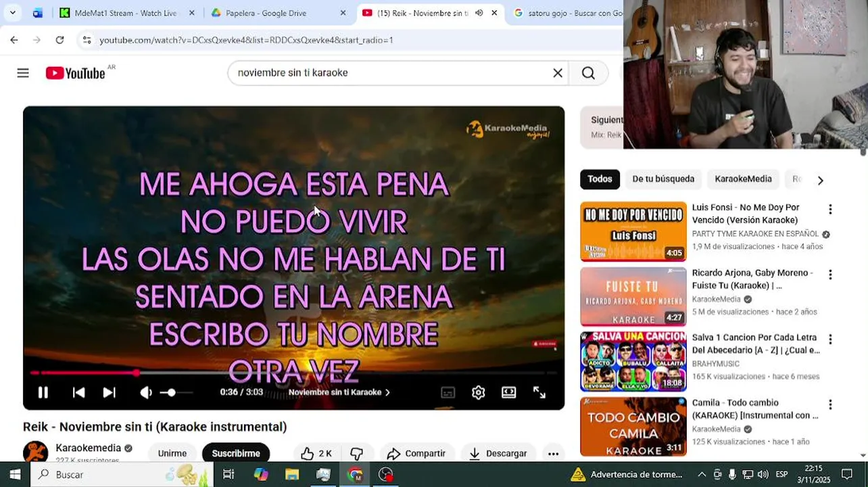Toggle the subtitles button in player
Image resolution: width=868 pixels, height=487 pixels.
(x=448, y=392)
